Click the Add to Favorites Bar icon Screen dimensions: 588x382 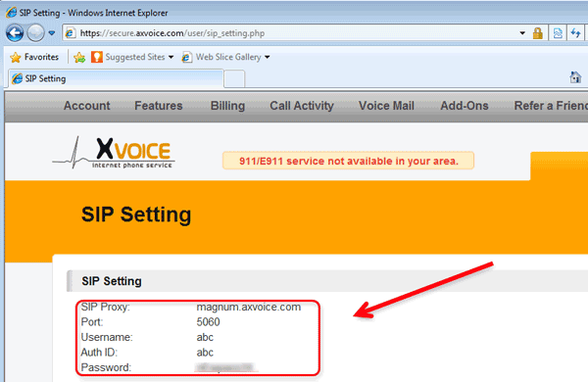(79, 58)
